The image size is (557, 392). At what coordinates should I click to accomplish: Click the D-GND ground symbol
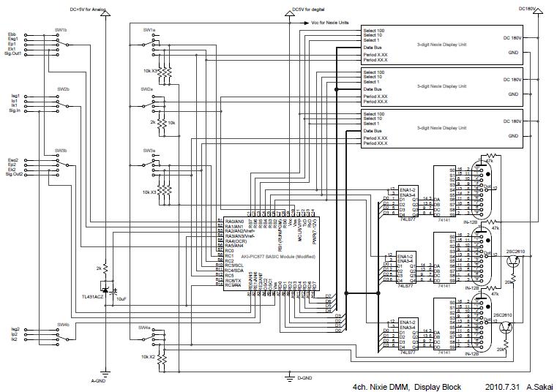point(291,377)
